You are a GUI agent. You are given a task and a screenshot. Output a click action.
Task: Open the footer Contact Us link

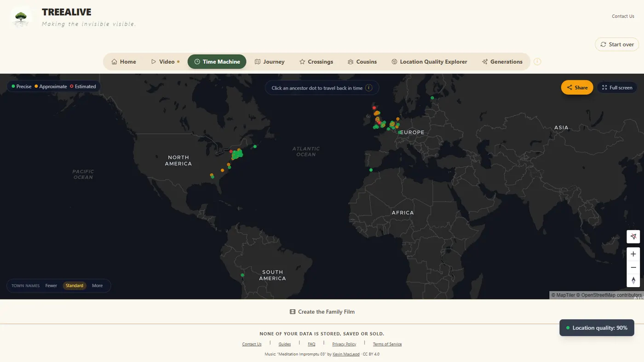252,344
